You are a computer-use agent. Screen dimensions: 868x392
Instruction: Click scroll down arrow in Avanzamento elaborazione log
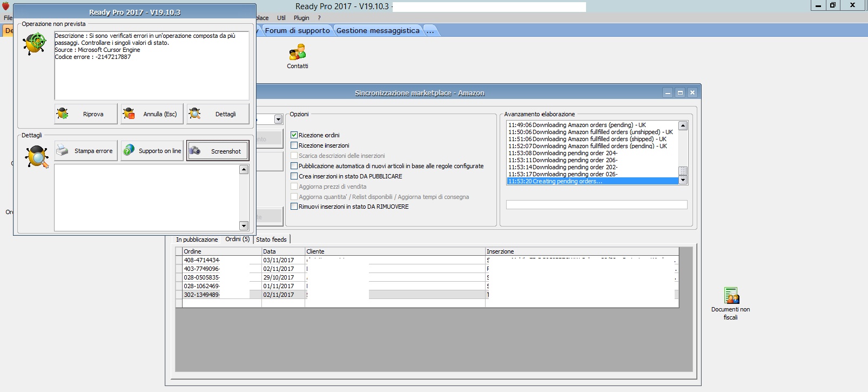coord(683,180)
